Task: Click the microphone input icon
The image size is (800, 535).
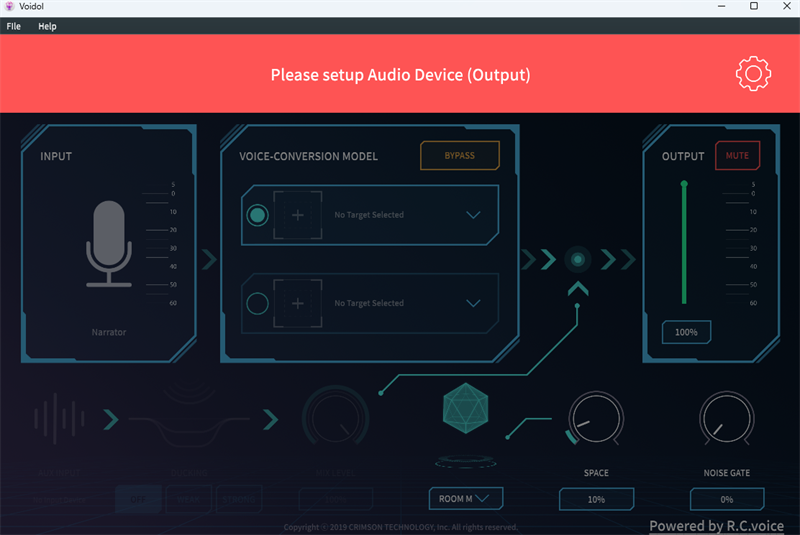Action: (109, 244)
